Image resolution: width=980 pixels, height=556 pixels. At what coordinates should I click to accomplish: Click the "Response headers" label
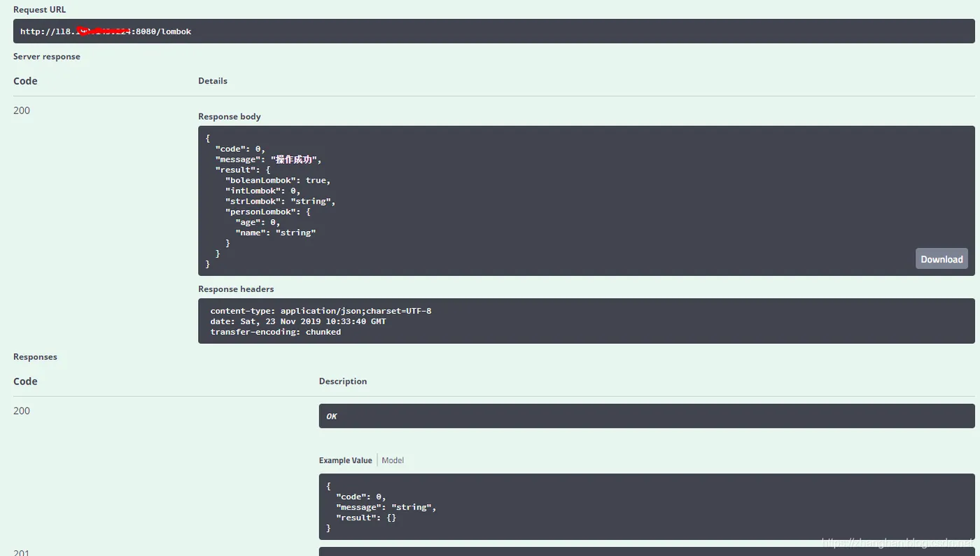coord(236,289)
